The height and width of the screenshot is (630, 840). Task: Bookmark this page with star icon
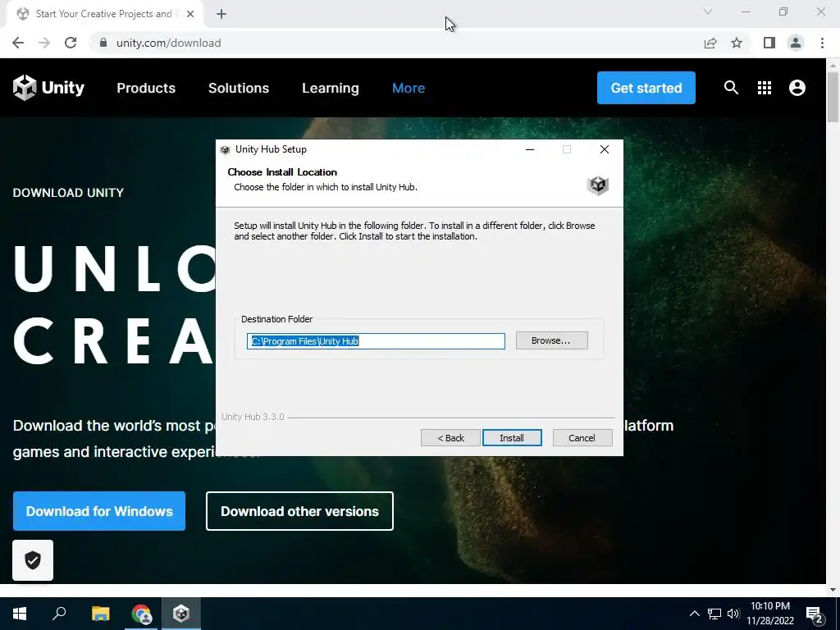coord(737,43)
